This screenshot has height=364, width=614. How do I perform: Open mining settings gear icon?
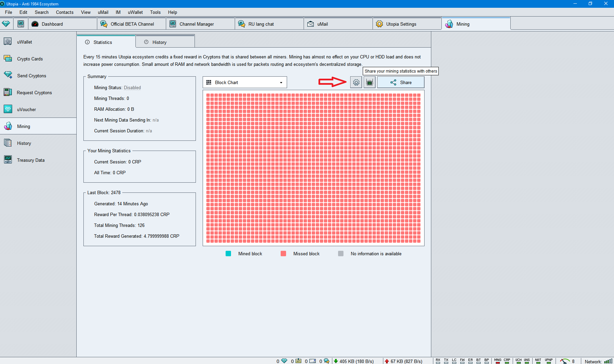click(356, 82)
